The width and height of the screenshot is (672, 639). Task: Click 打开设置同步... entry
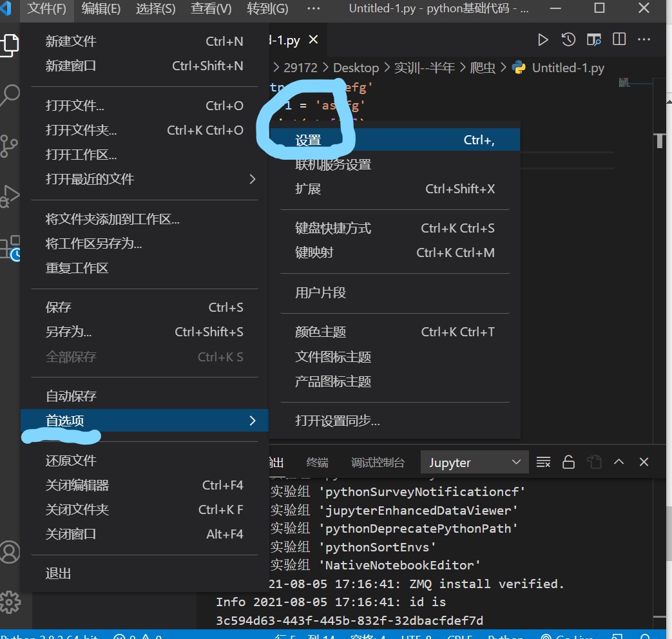(x=395, y=421)
